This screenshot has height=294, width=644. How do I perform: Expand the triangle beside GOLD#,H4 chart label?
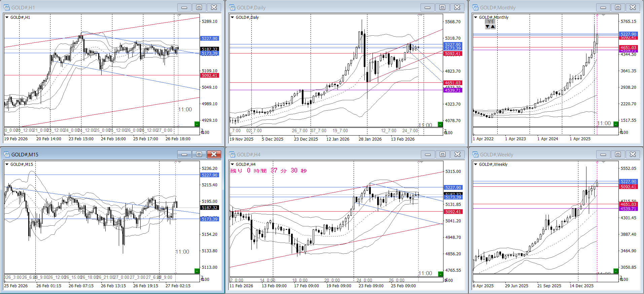click(x=232, y=164)
